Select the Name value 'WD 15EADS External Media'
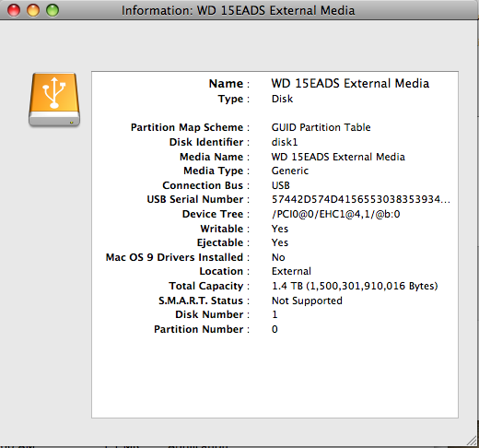Image resolution: width=479 pixels, height=448 pixels. pyautogui.click(x=350, y=84)
